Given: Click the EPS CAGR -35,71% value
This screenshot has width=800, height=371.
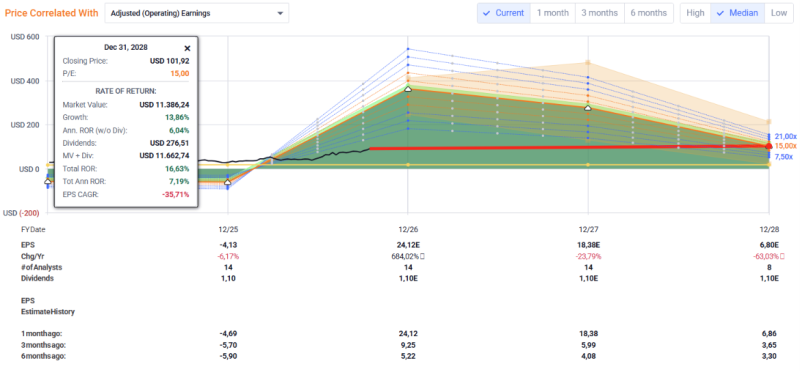Looking at the screenshot, I should pyautogui.click(x=177, y=194).
